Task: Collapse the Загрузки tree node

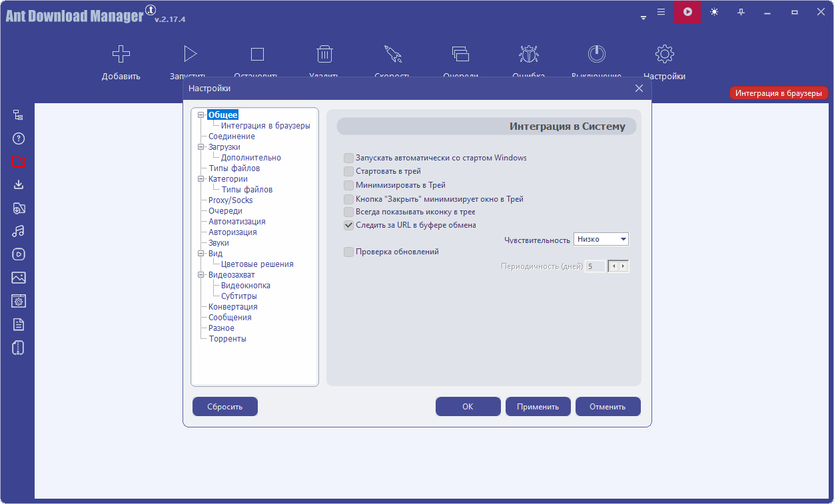Action: pyautogui.click(x=201, y=147)
